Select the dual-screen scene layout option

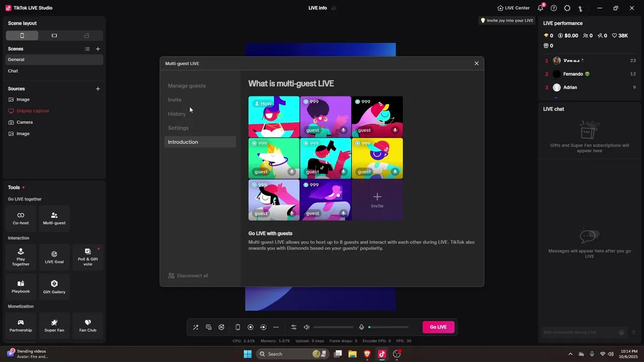tap(87, 36)
